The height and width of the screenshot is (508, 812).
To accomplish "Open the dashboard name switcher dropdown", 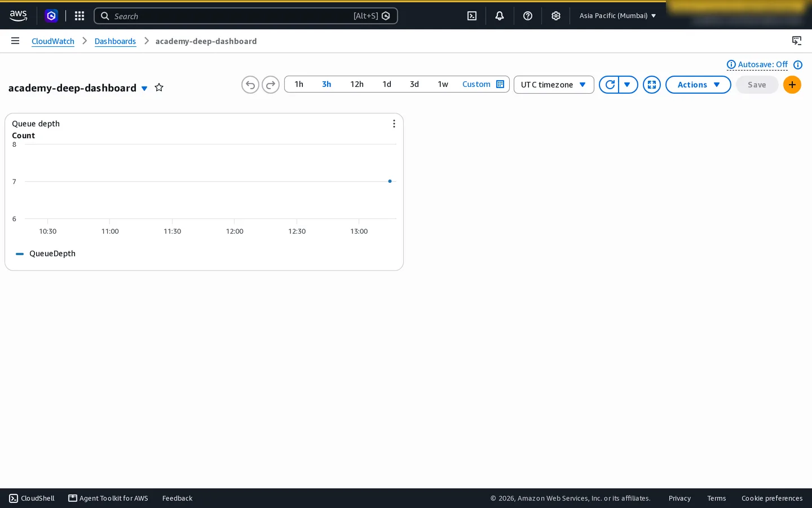I will point(144,88).
